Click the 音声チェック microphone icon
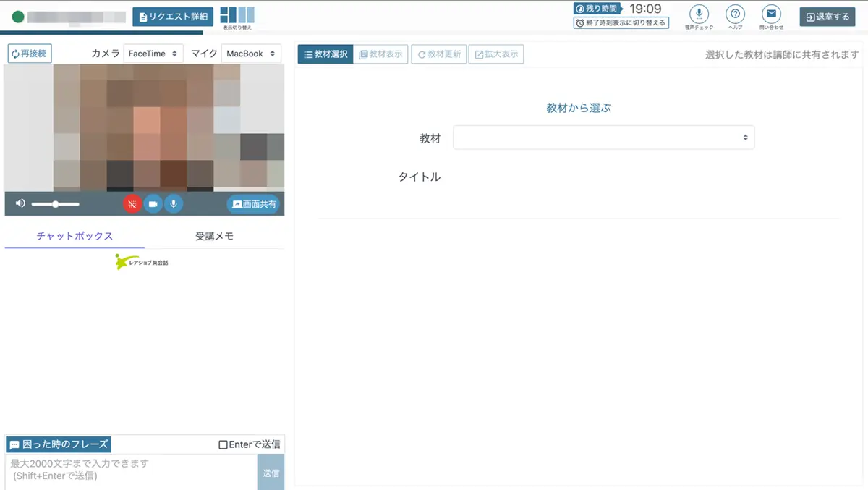 (x=699, y=14)
